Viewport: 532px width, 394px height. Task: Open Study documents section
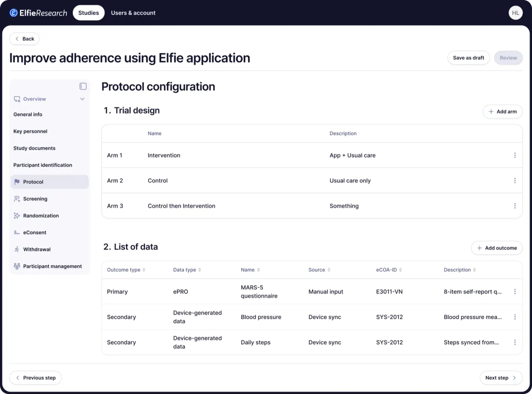click(x=34, y=148)
